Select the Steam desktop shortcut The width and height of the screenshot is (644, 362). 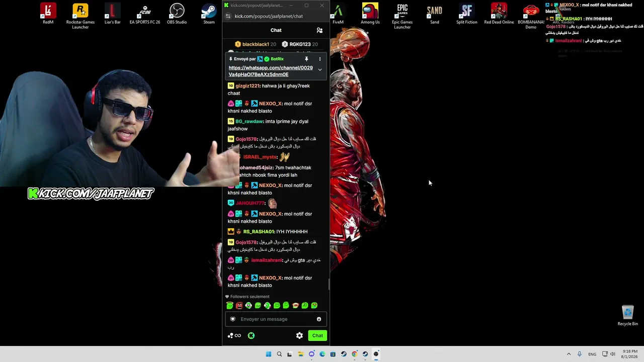[x=209, y=14]
